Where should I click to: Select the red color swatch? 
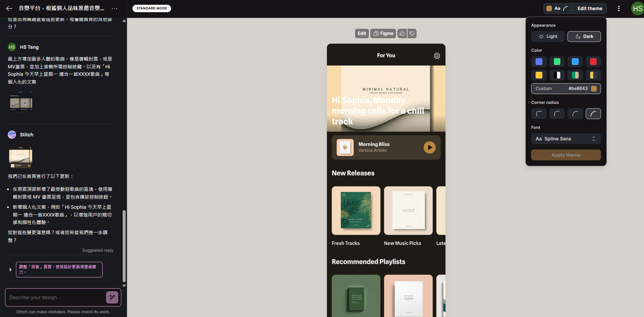pos(593,62)
